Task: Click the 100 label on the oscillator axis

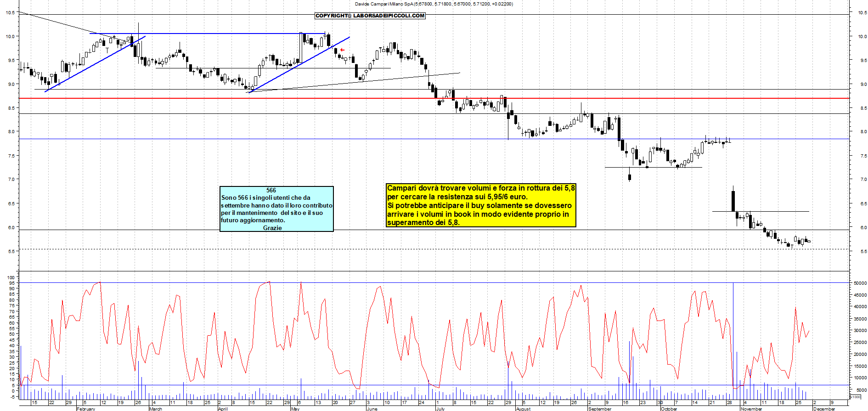Action: (11, 278)
